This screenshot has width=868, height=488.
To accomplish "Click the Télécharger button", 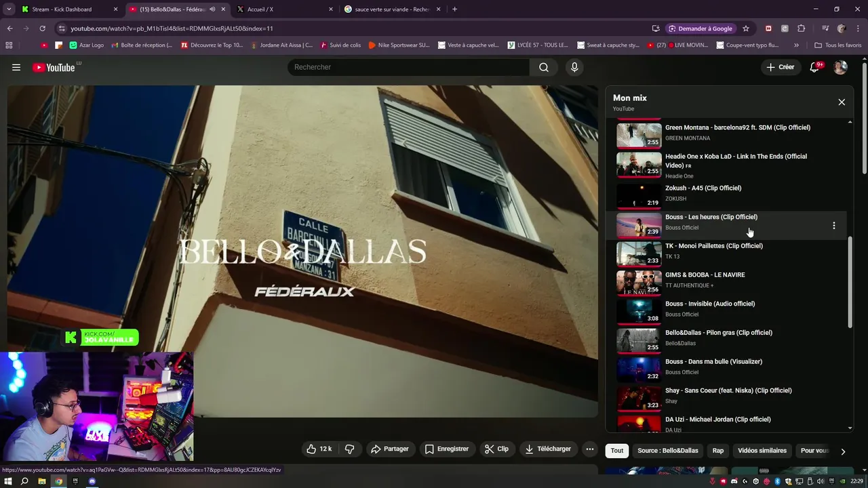I will [548, 449].
